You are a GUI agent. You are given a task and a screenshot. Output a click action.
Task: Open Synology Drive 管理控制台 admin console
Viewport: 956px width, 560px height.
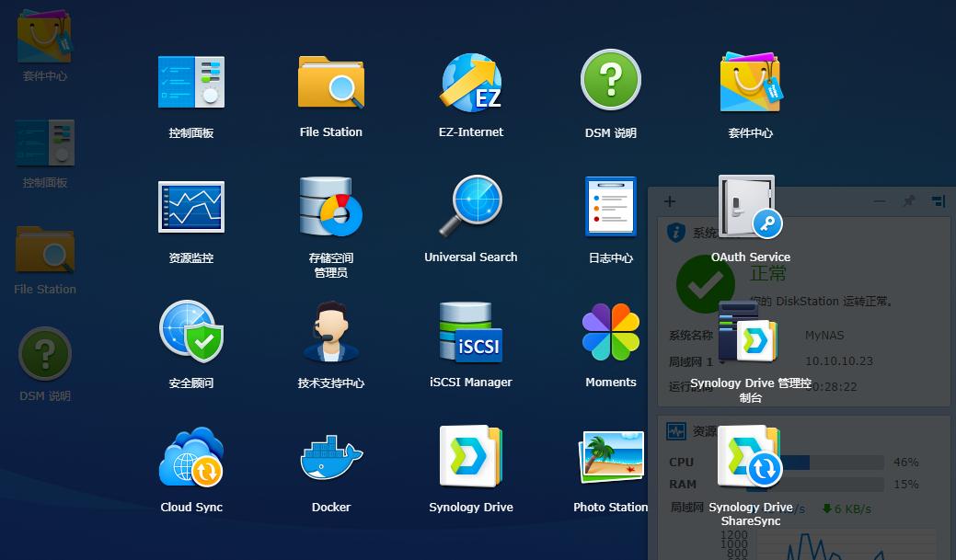[749, 333]
